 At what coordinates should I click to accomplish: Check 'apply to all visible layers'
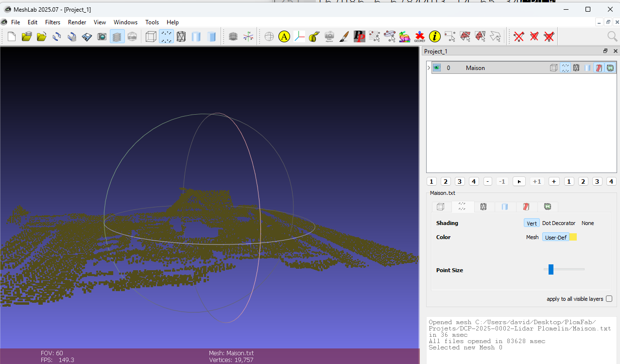pos(609,299)
